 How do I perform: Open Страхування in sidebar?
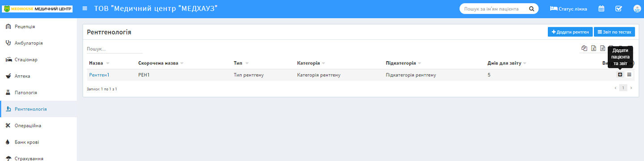click(38, 158)
